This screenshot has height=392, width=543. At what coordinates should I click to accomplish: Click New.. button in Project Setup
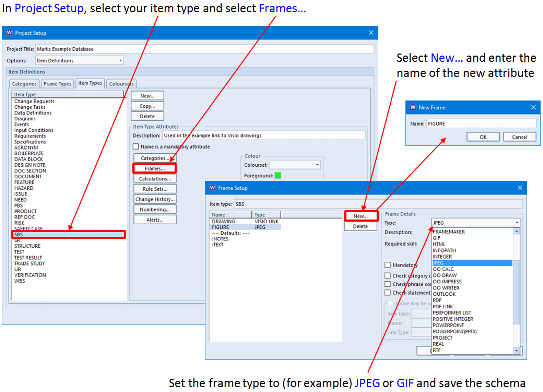pyautogui.click(x=147, y=96)
